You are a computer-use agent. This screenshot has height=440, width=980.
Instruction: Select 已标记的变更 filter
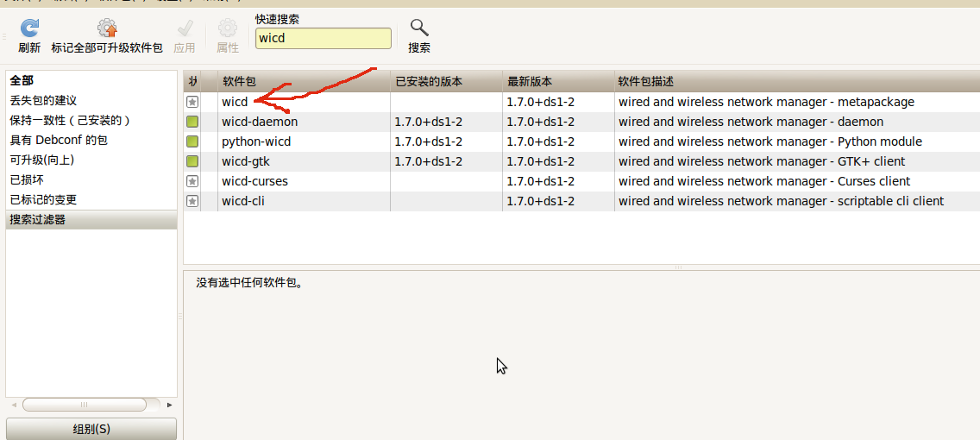click(91, 201)
